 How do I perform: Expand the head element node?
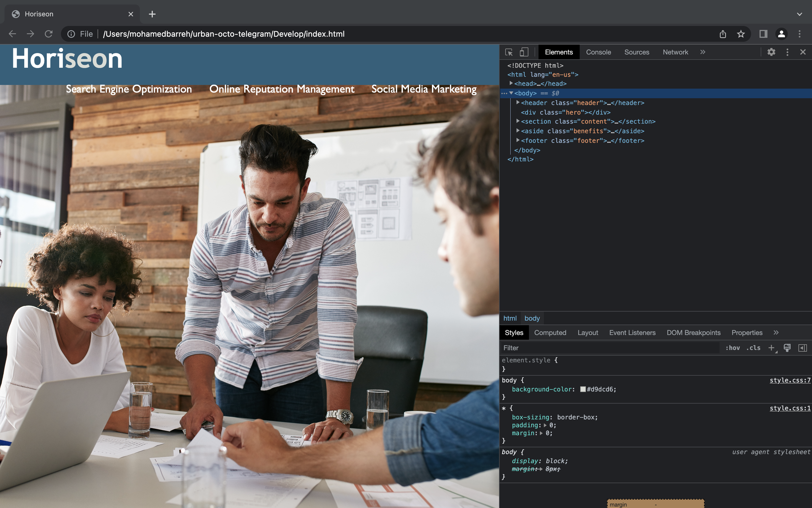point(511,83)
